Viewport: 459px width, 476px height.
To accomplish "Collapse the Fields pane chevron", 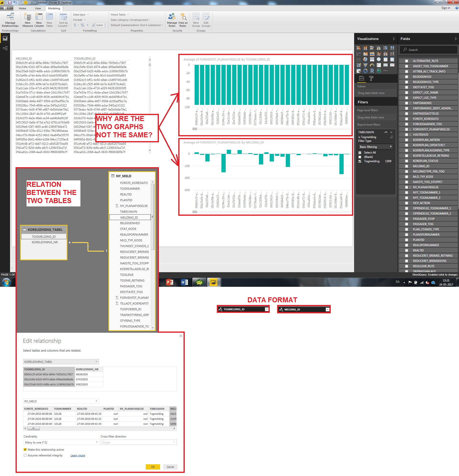I will point(455,39).
